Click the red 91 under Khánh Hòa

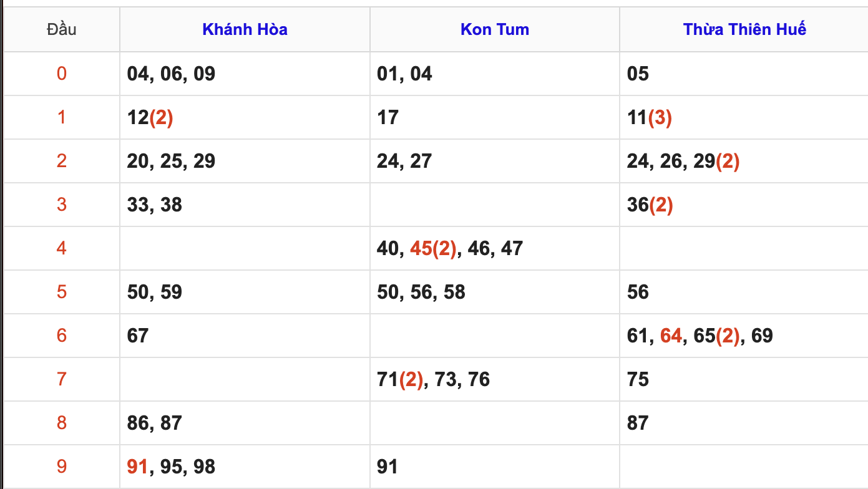click(137, 467)
